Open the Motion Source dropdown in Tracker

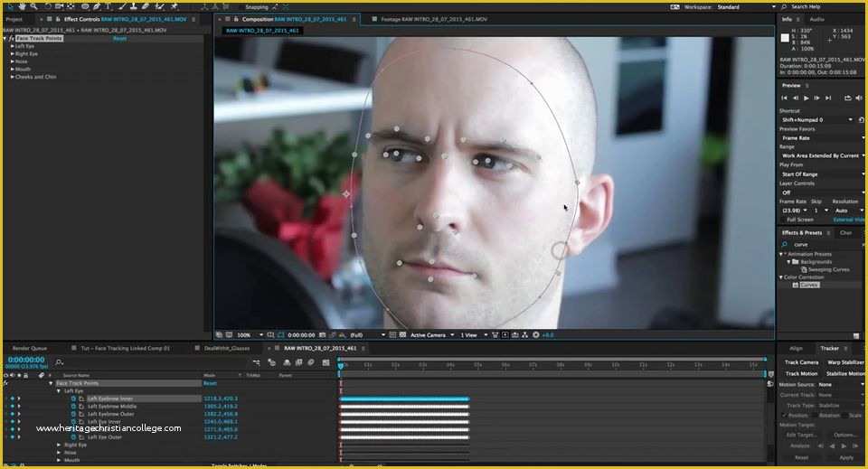point(842,384)
